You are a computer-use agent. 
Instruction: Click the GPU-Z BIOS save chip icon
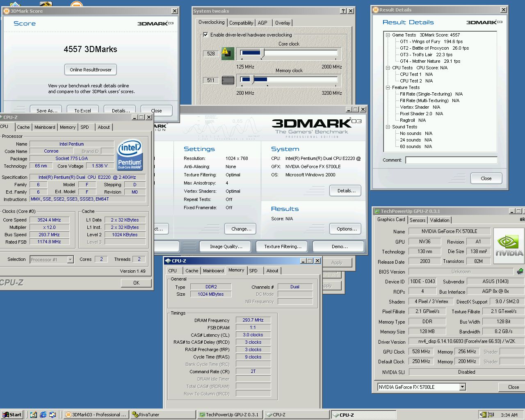[x=520, y=272]
